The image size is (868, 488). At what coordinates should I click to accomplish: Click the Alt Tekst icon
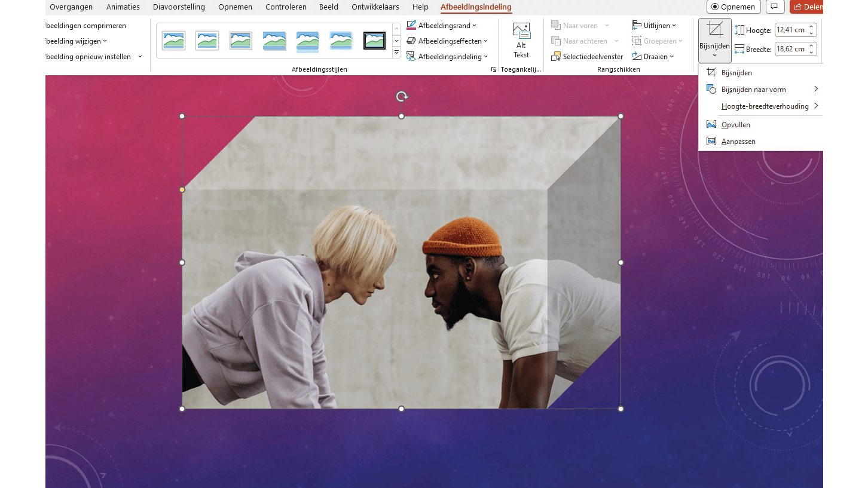coord(521,32)
